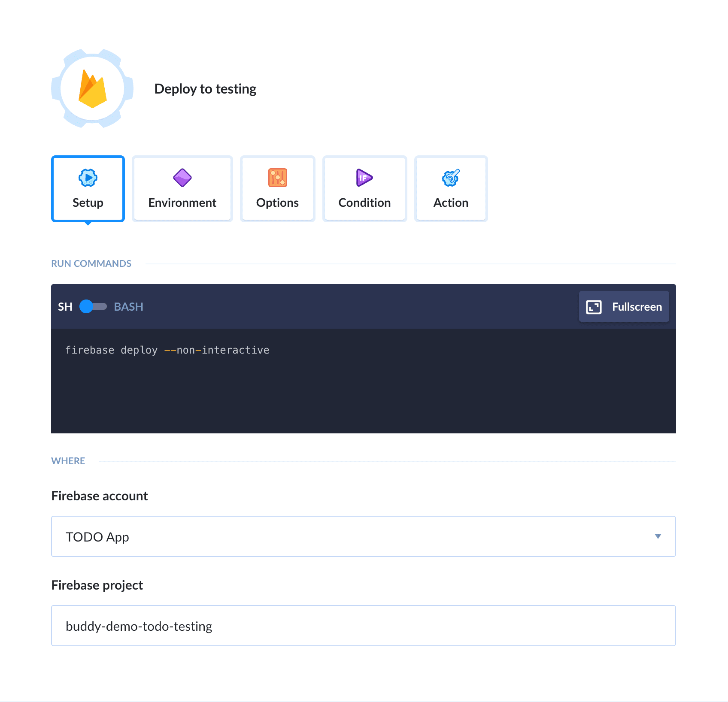Click the Deploy to testing title
The height and width of the screenshot is (702, 728).
[205, 89]
